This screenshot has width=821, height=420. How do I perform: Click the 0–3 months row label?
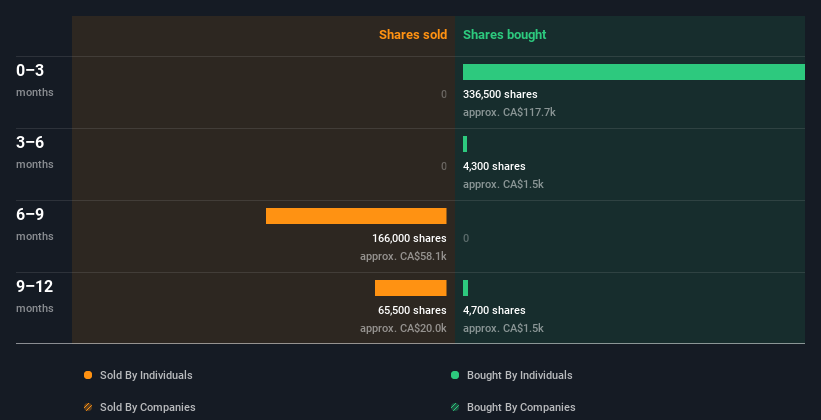35,80
